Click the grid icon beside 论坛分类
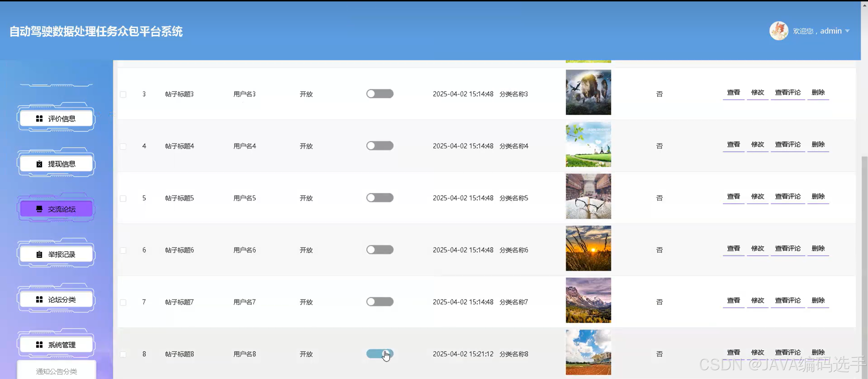The height and width of the screenshot is (379, 868). click(39, 299)
